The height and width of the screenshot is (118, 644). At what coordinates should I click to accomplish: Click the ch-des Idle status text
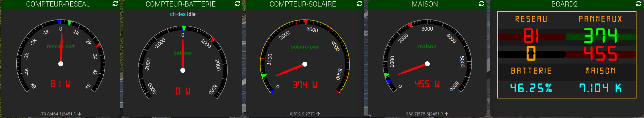[x=183, y=14]
